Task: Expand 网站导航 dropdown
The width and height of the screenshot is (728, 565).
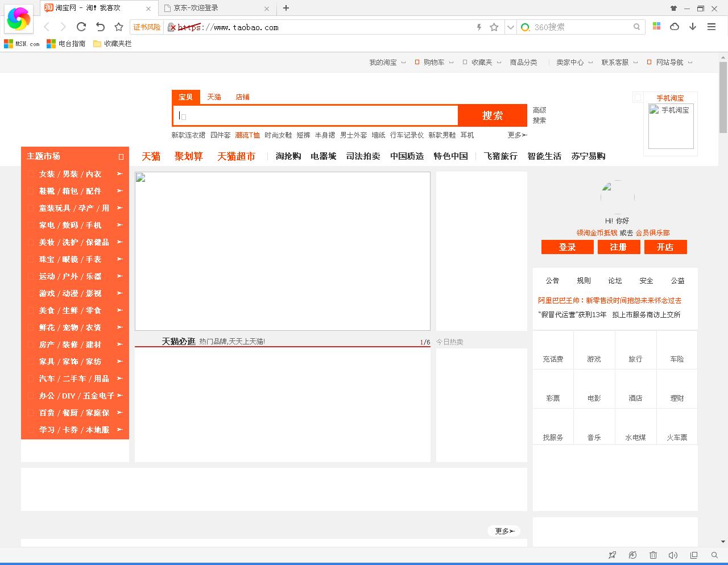Action: 669,63
